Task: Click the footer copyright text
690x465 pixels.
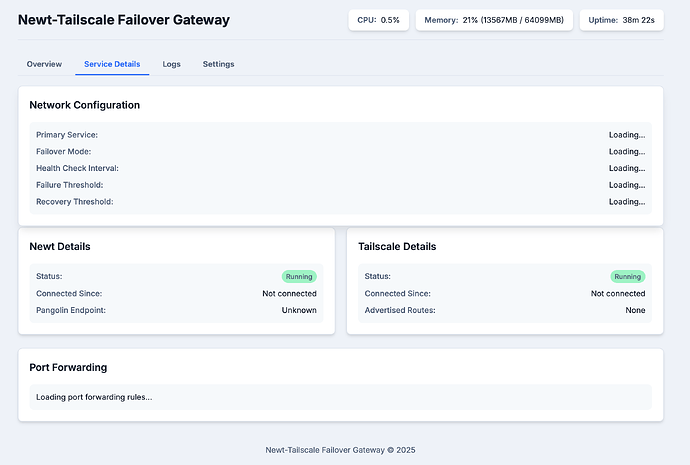Action: click(x=340, y=450)
